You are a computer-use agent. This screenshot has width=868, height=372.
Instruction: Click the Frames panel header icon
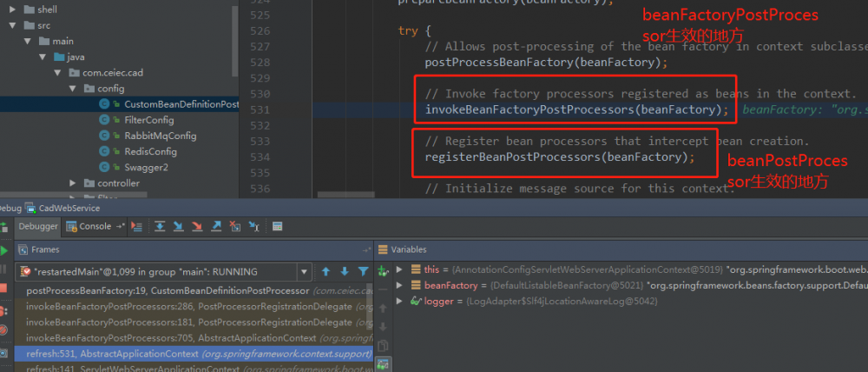pos(23,250)
